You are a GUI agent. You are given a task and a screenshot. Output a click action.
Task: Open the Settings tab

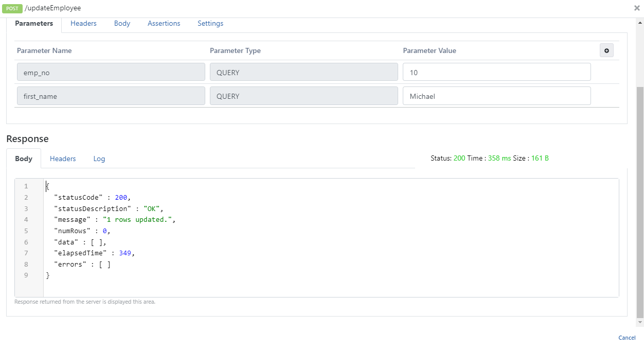point(210,24)
